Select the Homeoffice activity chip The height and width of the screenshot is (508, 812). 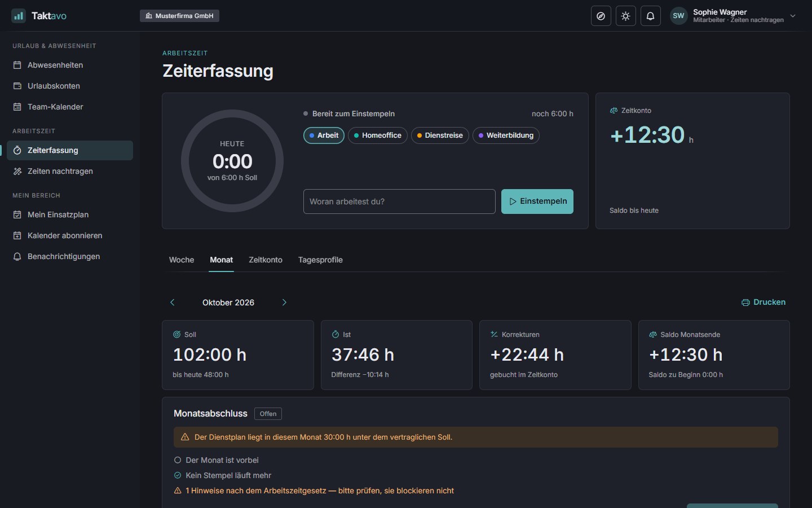point(378,135)
